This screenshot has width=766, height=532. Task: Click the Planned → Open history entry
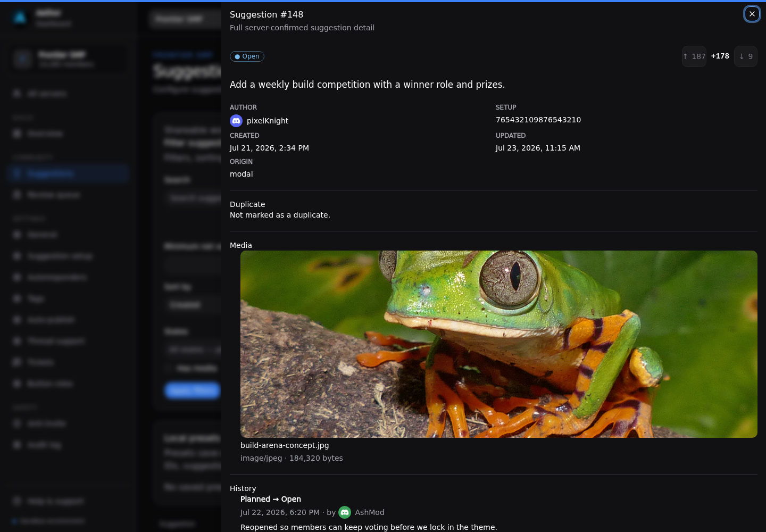pyautogui.click(x=271, y=499)
